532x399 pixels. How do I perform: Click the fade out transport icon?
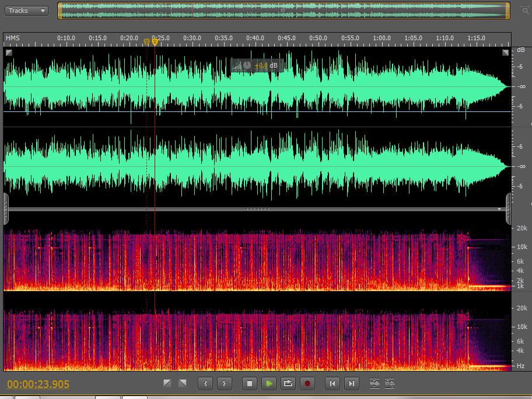[183, 383]
